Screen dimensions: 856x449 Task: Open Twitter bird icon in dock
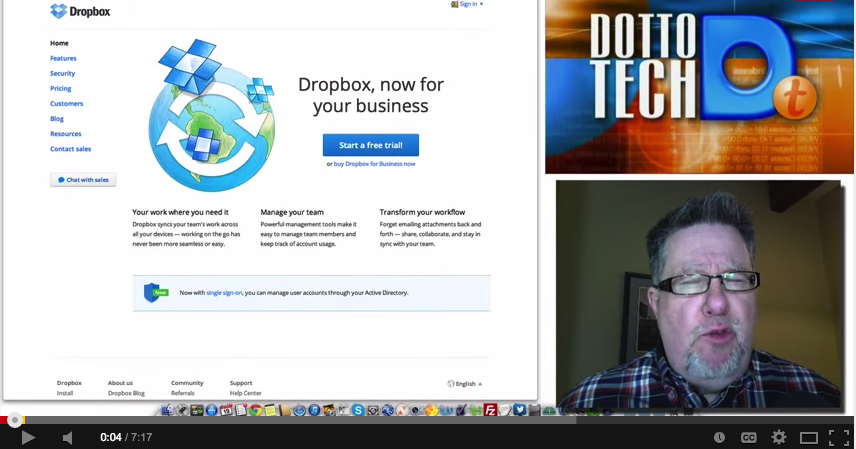tap(520, 409)
